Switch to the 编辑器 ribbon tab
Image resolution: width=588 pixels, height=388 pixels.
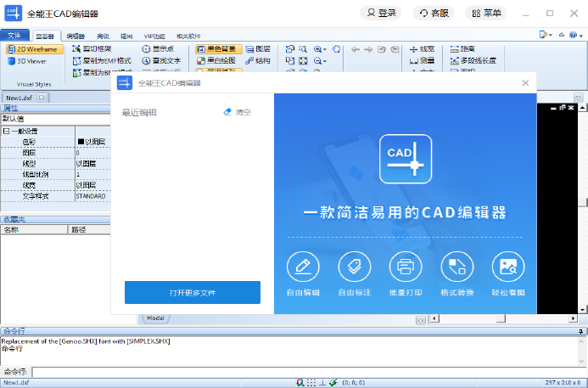coord(76,37)
